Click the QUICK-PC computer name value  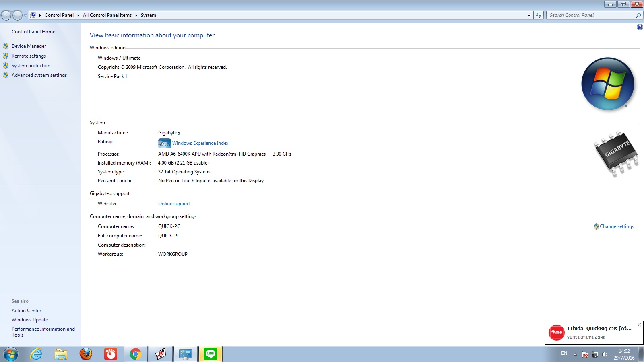point(169,226)
